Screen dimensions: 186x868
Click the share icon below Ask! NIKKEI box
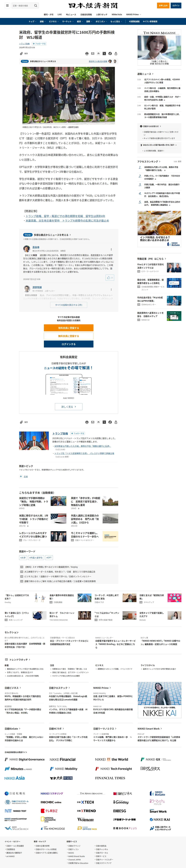(x=115, y=422)
